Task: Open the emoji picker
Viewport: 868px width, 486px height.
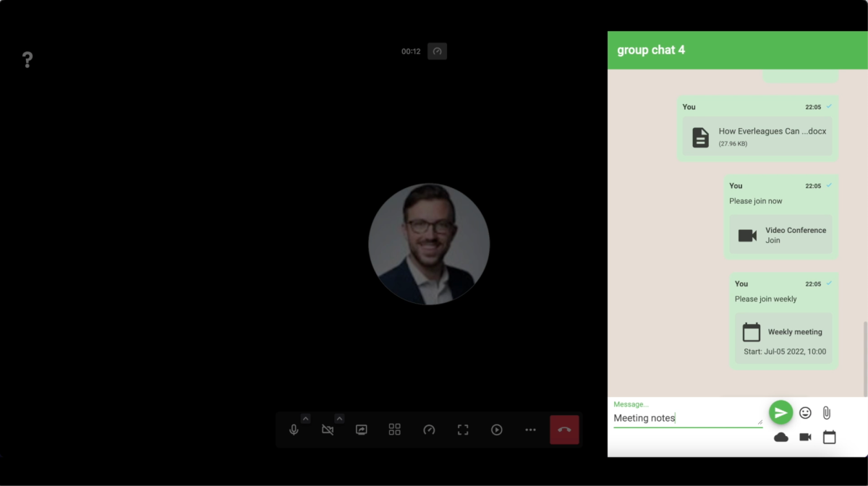Action: click(x=805, y=413)
